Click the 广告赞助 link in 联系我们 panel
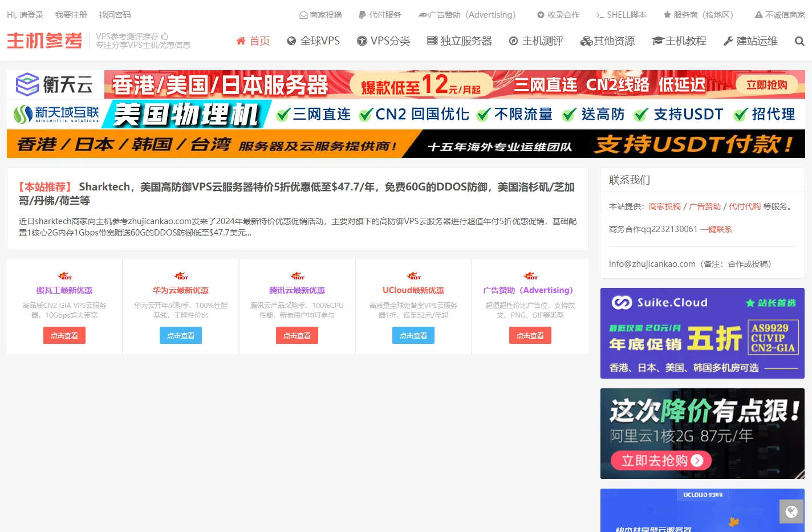812x532 pixels. pos(705,206)
